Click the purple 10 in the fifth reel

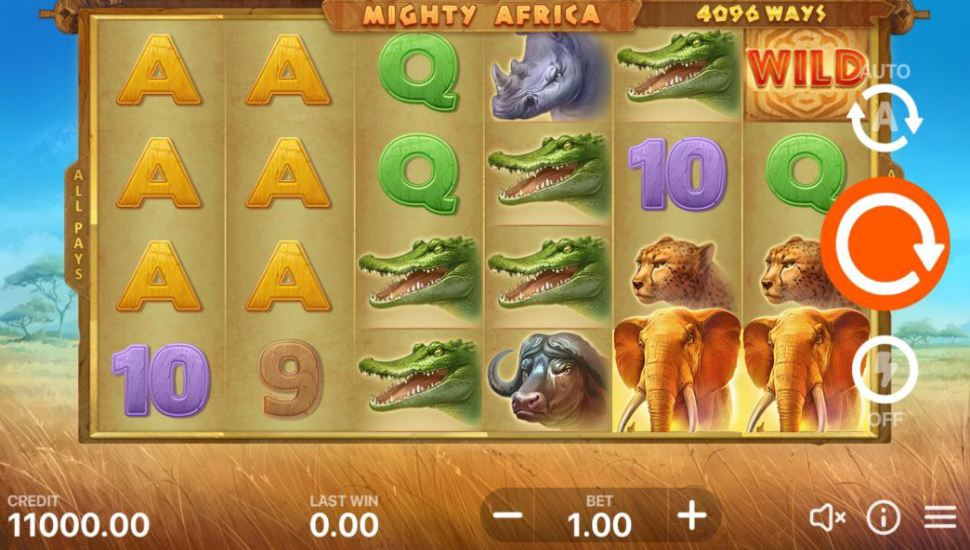pyautogui.click(x=677, y=173)
